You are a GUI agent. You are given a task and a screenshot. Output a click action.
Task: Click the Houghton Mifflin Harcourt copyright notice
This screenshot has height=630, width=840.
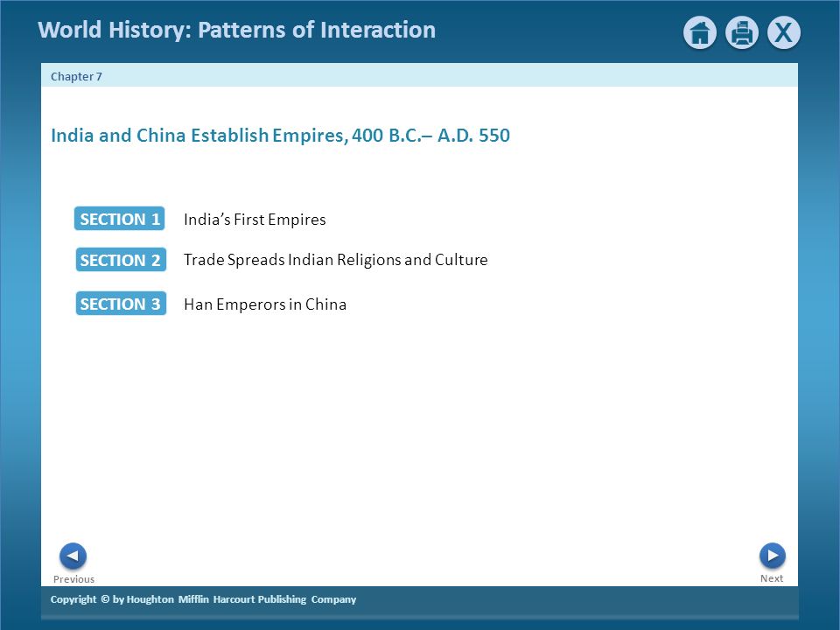(203, 599)
